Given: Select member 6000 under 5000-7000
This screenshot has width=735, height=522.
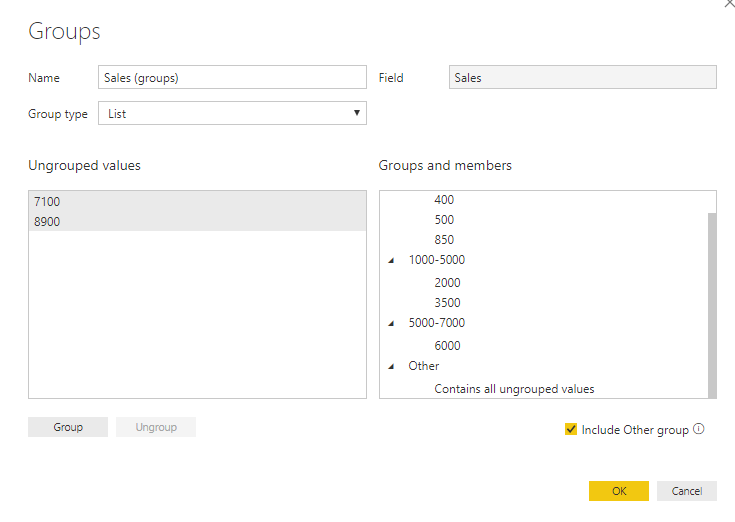Looking at the screenshot, I should point(447,346).
